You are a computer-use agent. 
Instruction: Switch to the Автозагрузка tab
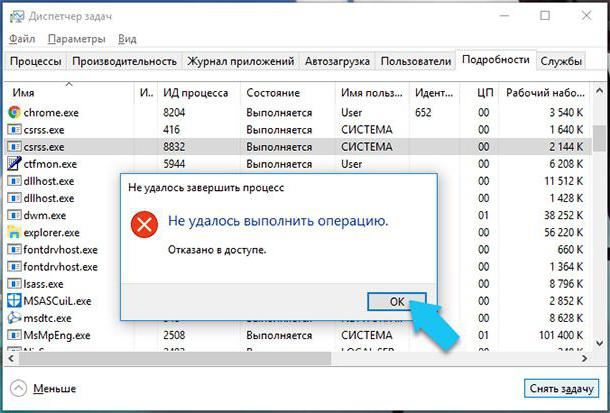click(337, 61)
